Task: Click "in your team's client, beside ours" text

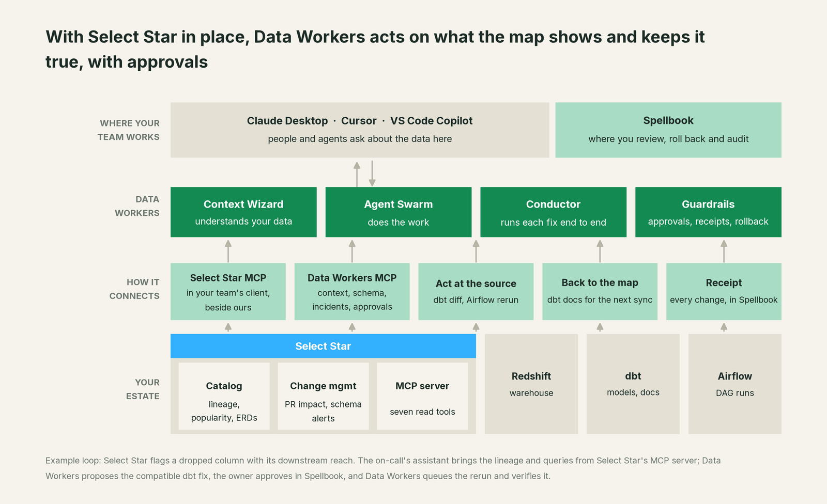Action: [228, 300]
